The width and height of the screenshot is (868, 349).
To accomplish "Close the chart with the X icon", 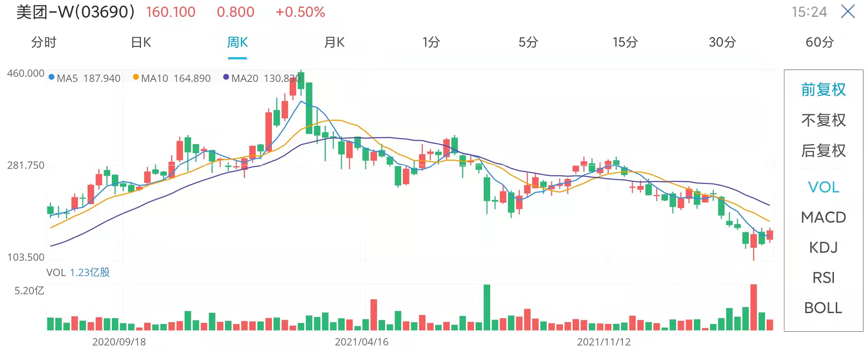I will 848,11.
